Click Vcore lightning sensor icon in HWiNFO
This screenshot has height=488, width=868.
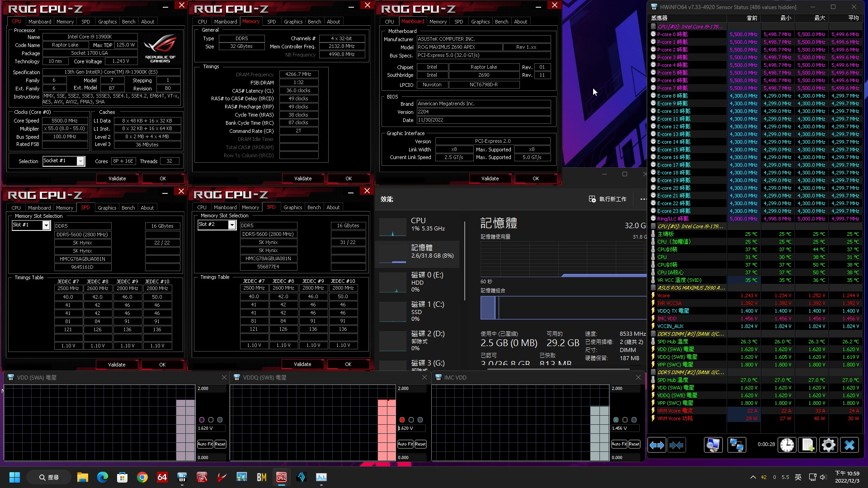click(x=653, y=296)
